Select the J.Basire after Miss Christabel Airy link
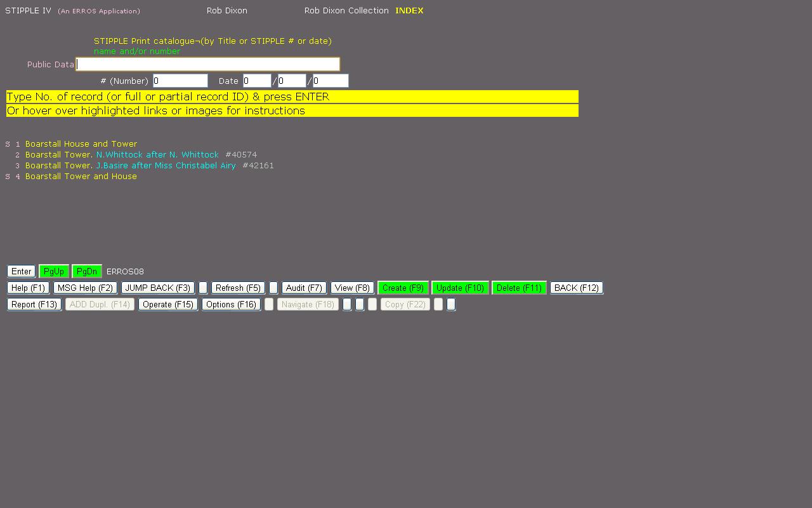Screen dimensions: 812x508 pos(166,166)
